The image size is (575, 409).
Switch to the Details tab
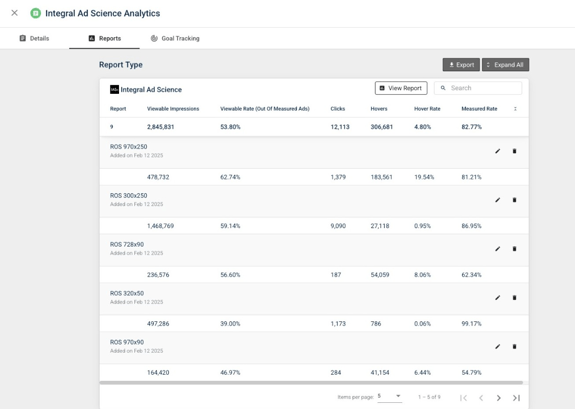(x=34, y=38)
